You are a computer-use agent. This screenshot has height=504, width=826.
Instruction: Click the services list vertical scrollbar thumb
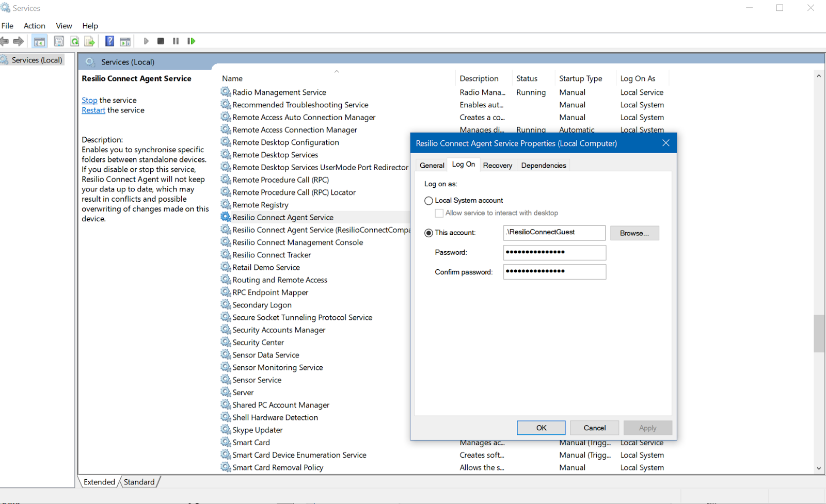pyautogui.click(x=818, y=333)
